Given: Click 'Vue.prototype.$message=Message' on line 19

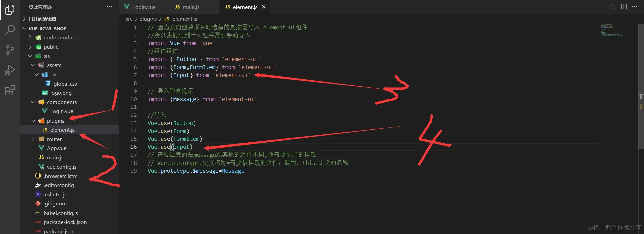Looking at the screenshot, I should pos(196,171).
